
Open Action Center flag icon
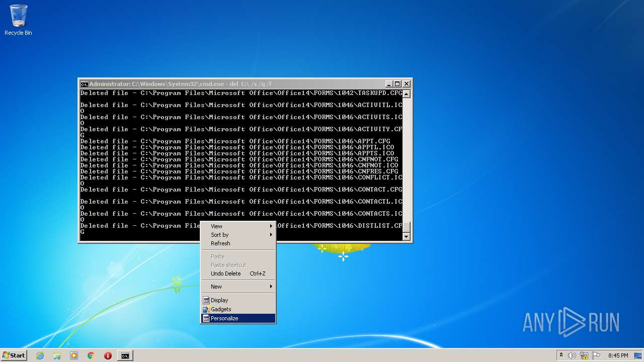click(596, 355)
